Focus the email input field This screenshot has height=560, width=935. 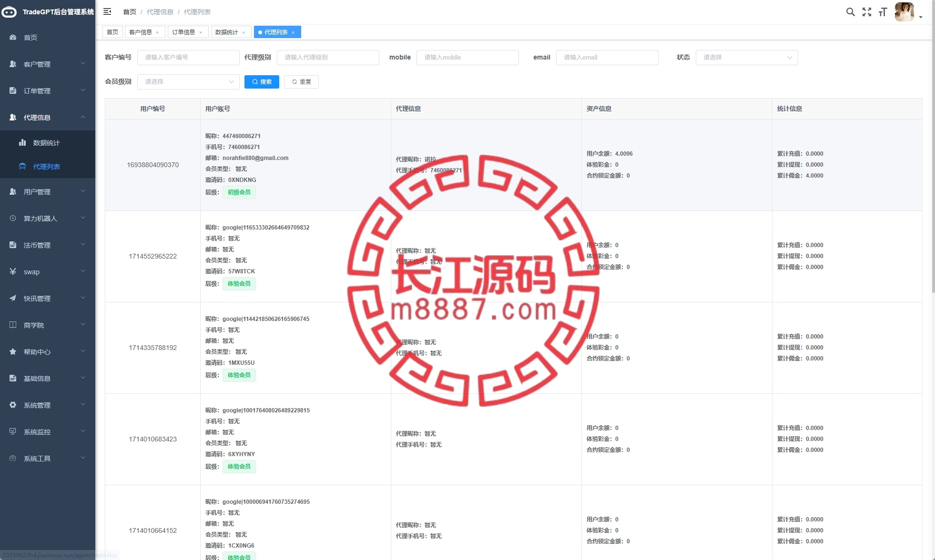607,58
